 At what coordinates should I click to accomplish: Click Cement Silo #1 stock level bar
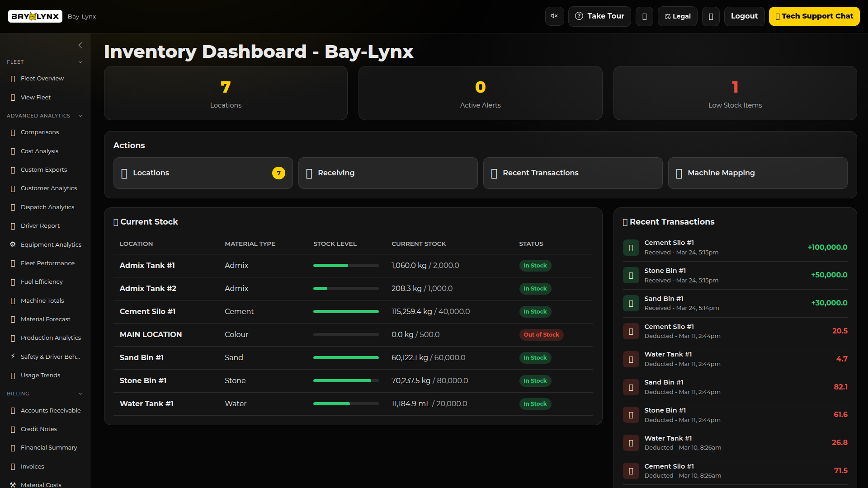(x=346, y=311)
